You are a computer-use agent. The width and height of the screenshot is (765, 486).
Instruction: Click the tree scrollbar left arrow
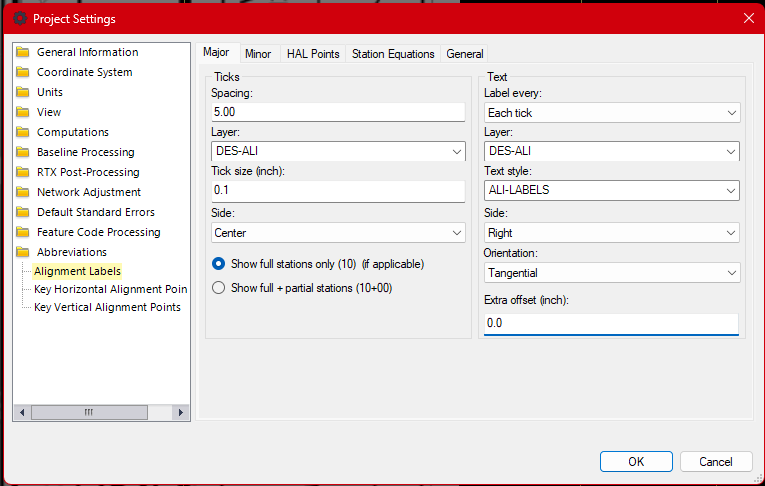pyautogui.click(x=22, y=412)
